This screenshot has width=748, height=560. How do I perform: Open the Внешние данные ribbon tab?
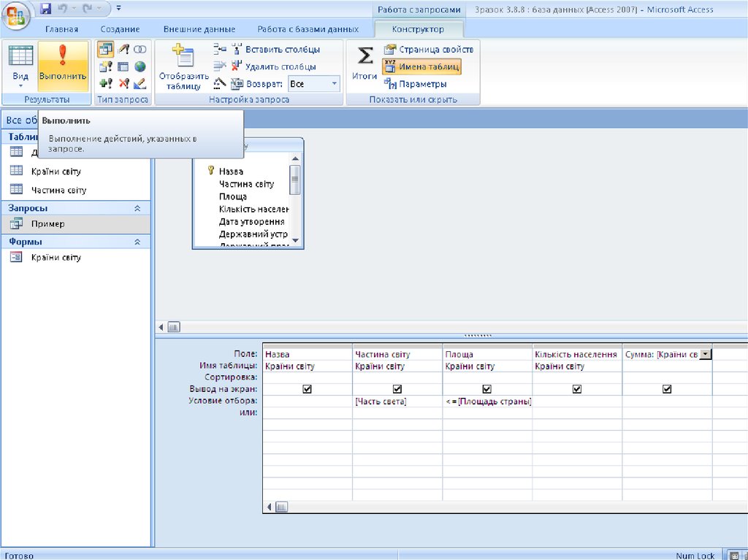tap(199, 29)
